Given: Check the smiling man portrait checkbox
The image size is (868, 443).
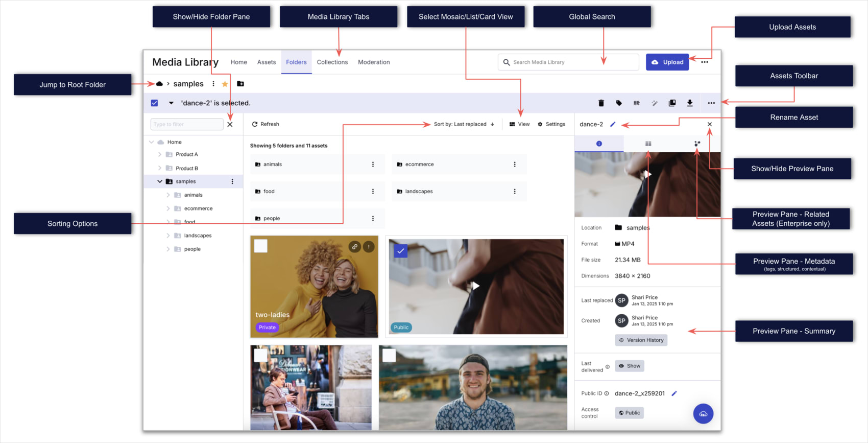Looking at the screenshot, I should (389, 355).
